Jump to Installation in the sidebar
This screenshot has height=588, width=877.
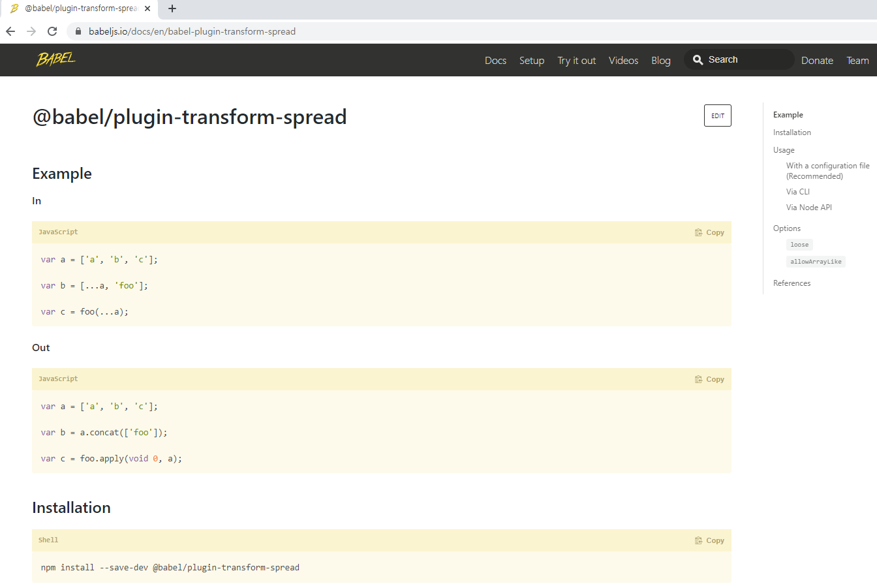point(792,132)
